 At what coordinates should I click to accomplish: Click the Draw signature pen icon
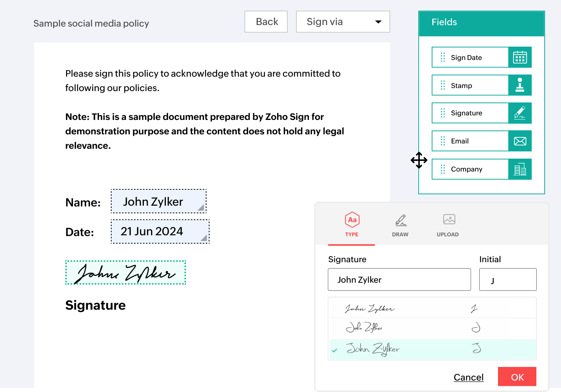point(400,220)
